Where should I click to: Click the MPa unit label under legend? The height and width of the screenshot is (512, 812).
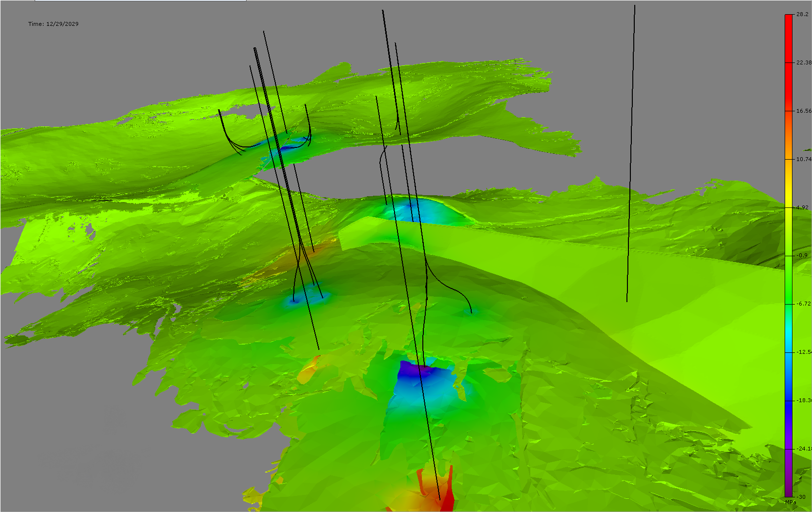coord(791,502)
